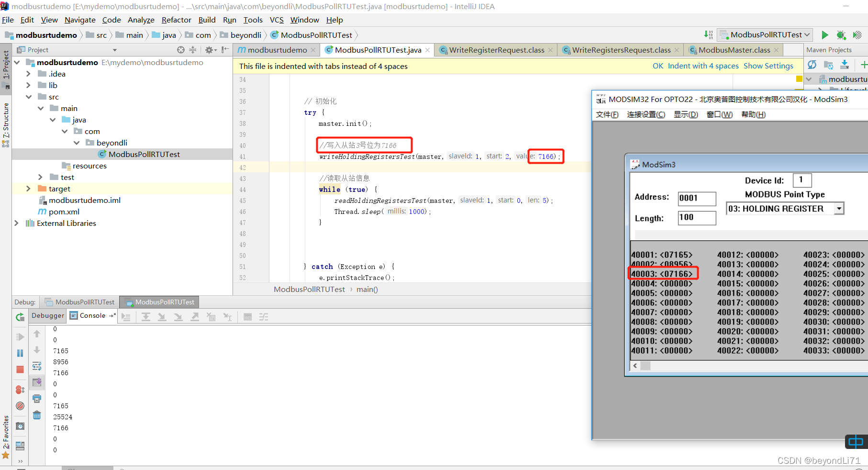
Task: Run with coverage icon in top toolbar
Action: [857, 35]
